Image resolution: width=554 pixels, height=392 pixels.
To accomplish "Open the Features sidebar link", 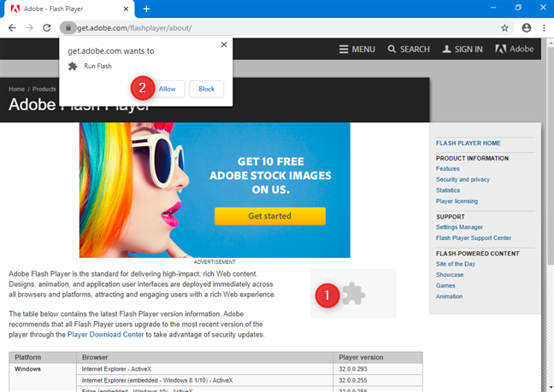I will point(448,168).
